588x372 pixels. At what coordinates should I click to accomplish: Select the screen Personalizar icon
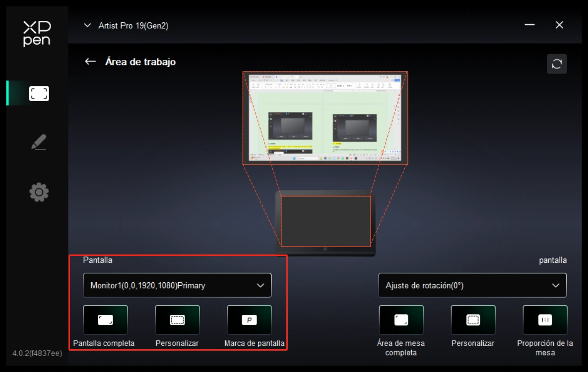tap(177, 320)
